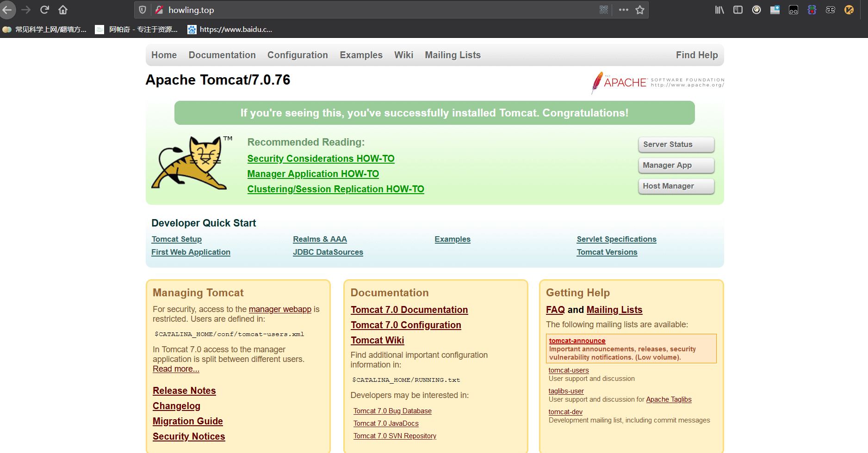Open the Tomcat Versions link

pos(607,252)
